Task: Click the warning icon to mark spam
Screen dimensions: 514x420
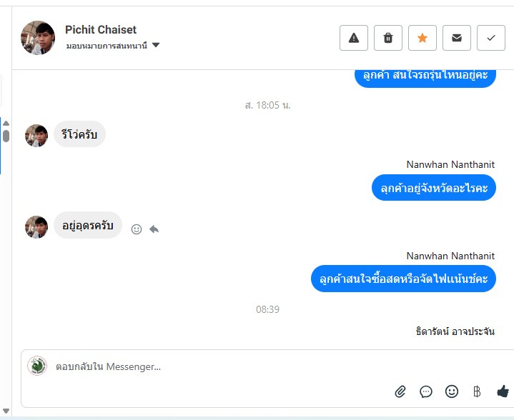Action: pyautogui.click(x=353, y=38)
